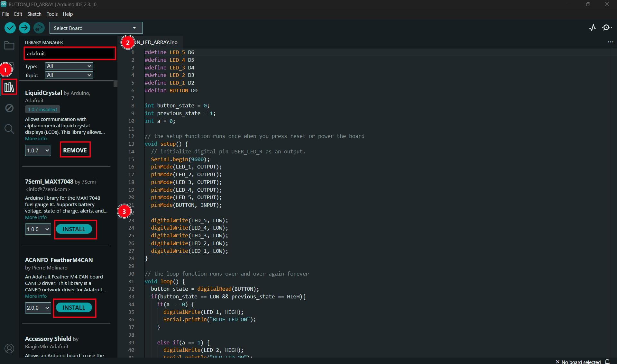The image size is (617, 364).
Task: Remove the LiquidCrystal library
Action: [x=75, y=150]
